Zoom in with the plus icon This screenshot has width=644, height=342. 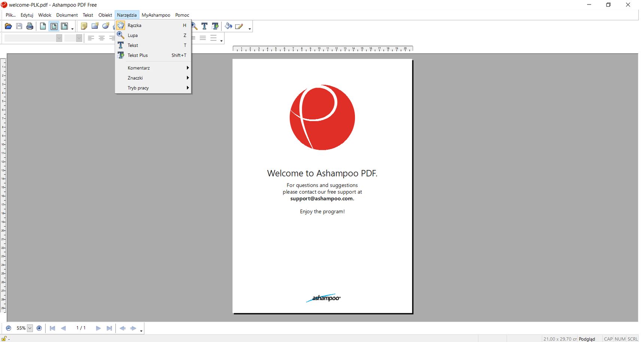[x=39, y=328]
